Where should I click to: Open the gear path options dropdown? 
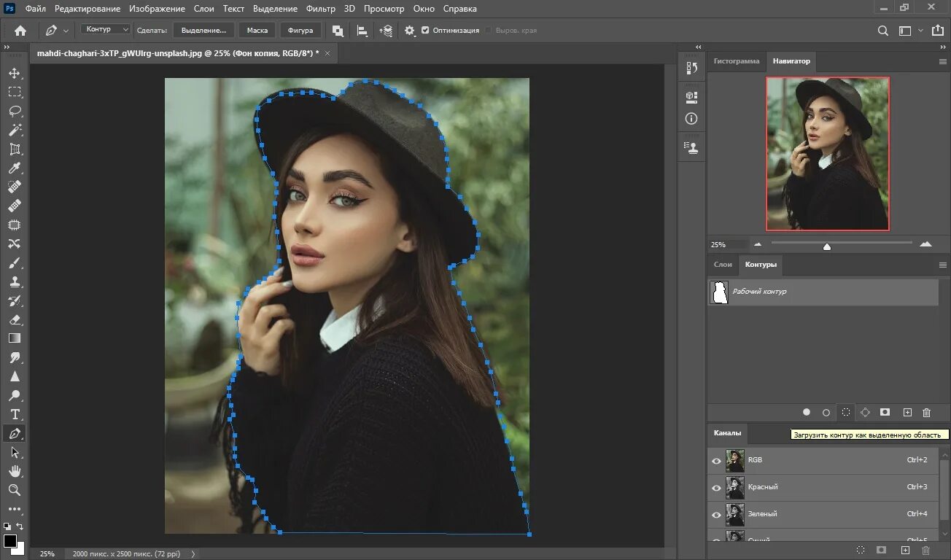point(410,31)
